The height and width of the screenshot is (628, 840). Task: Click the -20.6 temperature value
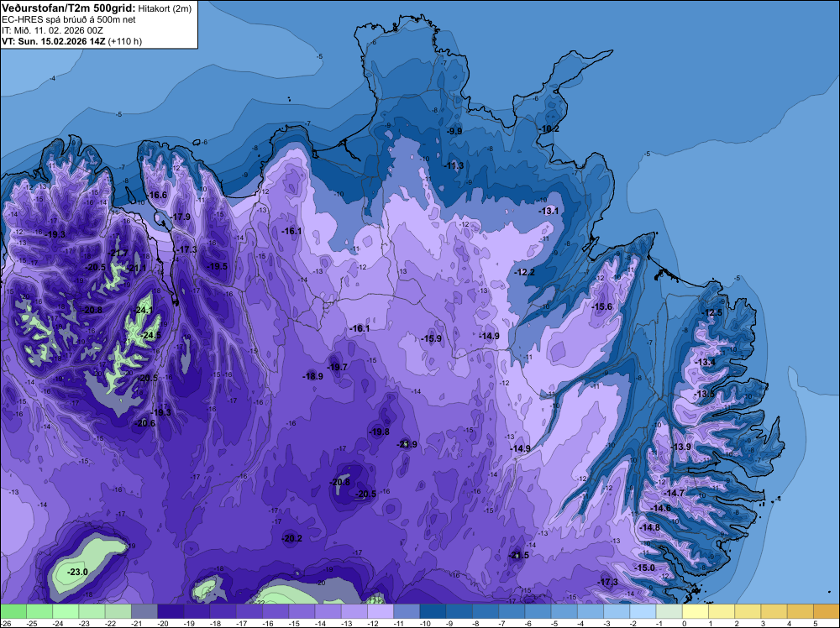(x=144, y=423)
